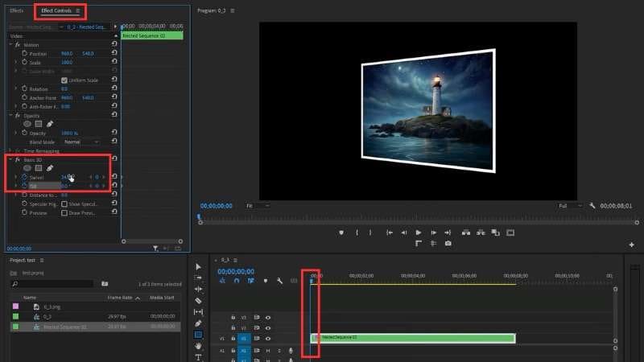Add a marker in the timeline

click(266, 281)
